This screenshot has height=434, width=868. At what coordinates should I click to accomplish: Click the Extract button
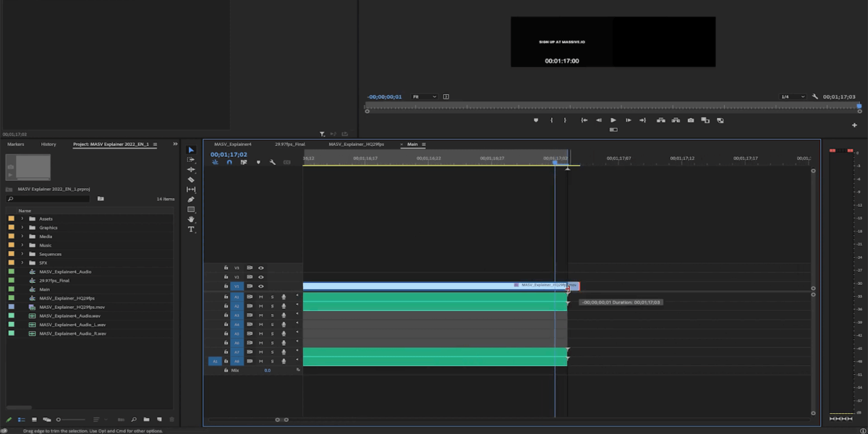pos(676,120)
